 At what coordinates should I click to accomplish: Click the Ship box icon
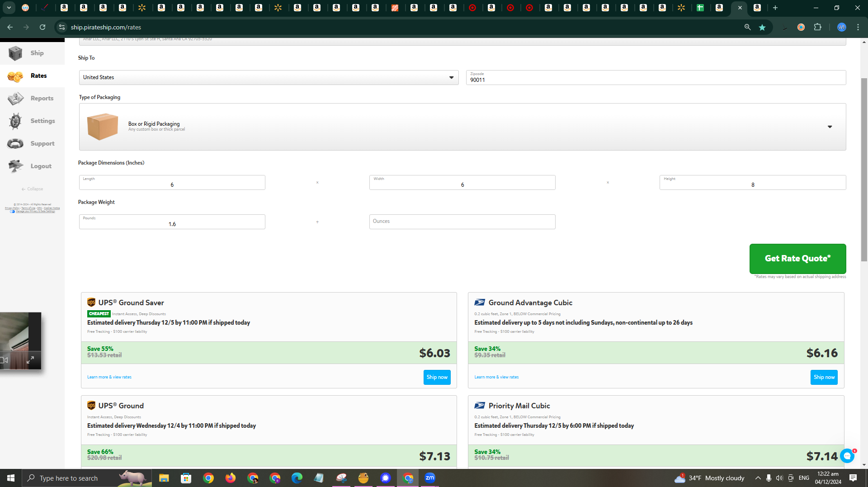click(15, 53)
